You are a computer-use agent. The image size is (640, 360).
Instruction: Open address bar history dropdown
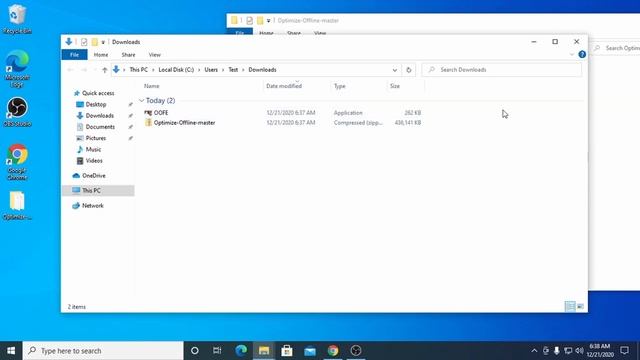394,70
